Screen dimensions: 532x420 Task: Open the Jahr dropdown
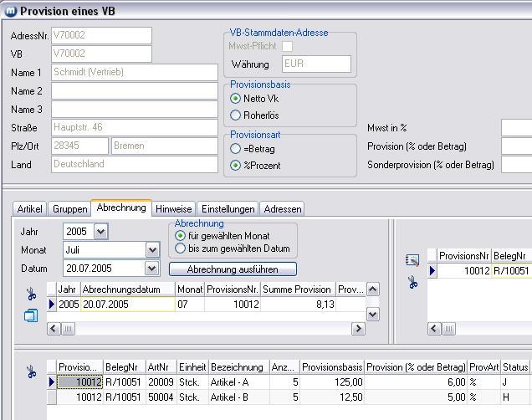click(101, 232)
